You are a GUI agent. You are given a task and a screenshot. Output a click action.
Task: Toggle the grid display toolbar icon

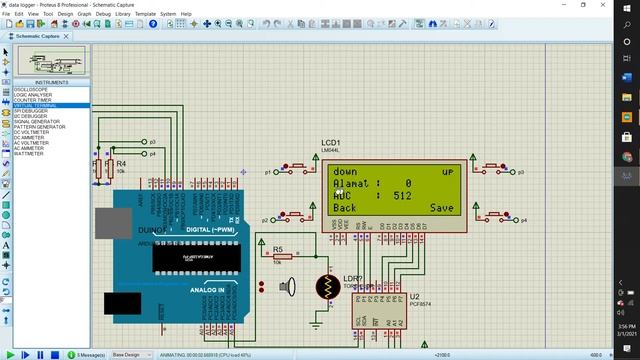(181, 24)
